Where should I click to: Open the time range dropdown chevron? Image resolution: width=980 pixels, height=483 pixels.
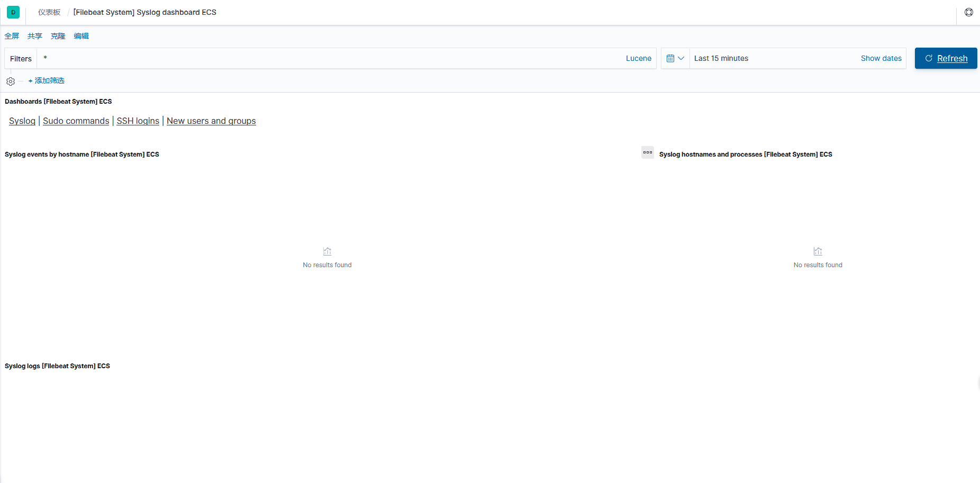point(682,58)
